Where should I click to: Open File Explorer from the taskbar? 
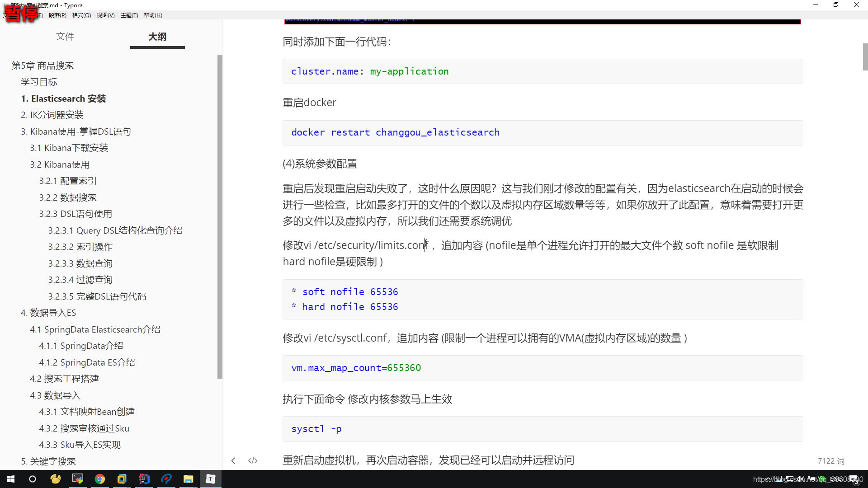coord(189,479)
